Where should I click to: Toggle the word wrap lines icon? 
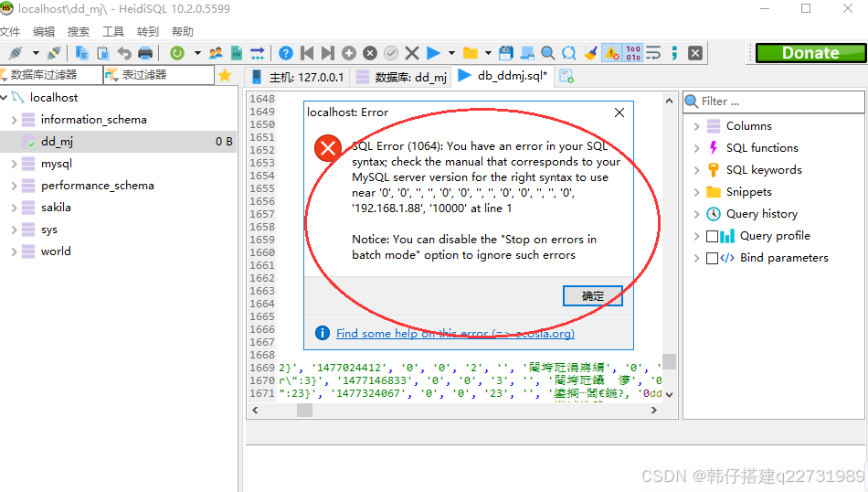click(x=654, y=53)
